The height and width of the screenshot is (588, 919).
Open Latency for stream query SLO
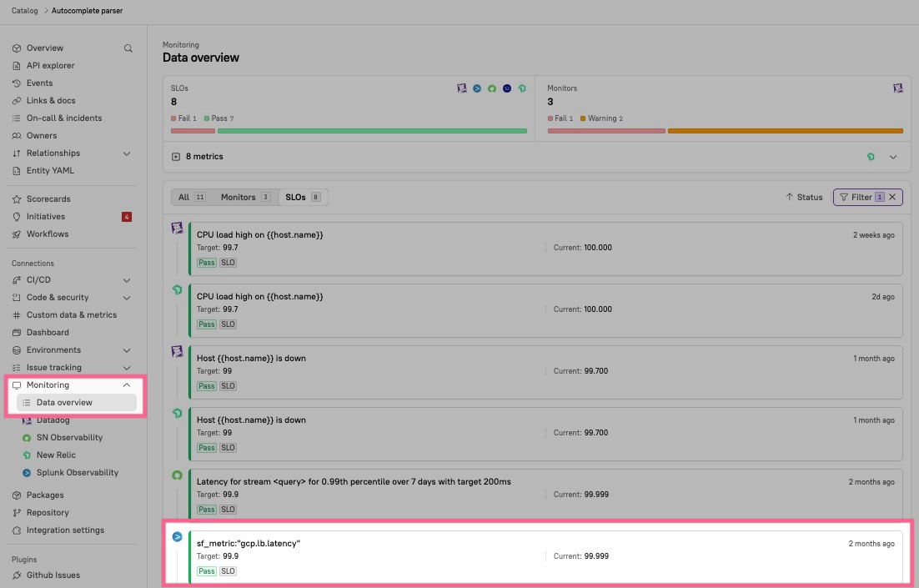[545, 494]
